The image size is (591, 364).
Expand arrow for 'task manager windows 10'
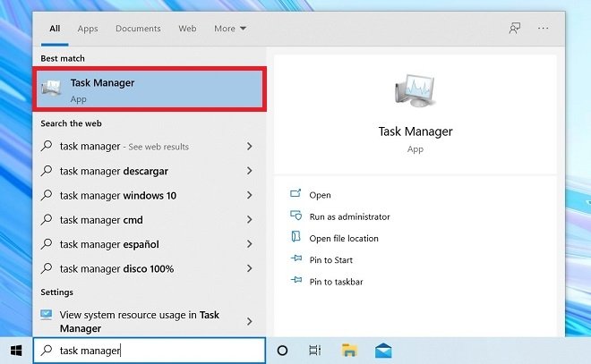pyautogui.click(x=250, y=195)
